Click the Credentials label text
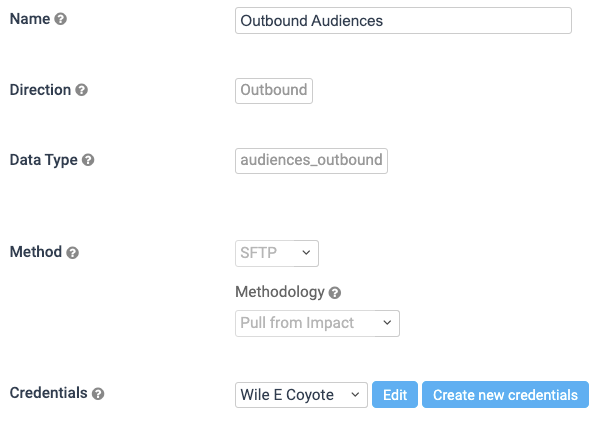This screenshot has width=597, height=421. (48, 393)
